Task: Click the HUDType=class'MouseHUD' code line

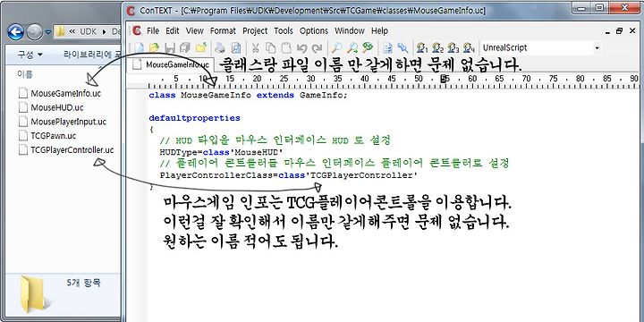Action: [222, 152]
